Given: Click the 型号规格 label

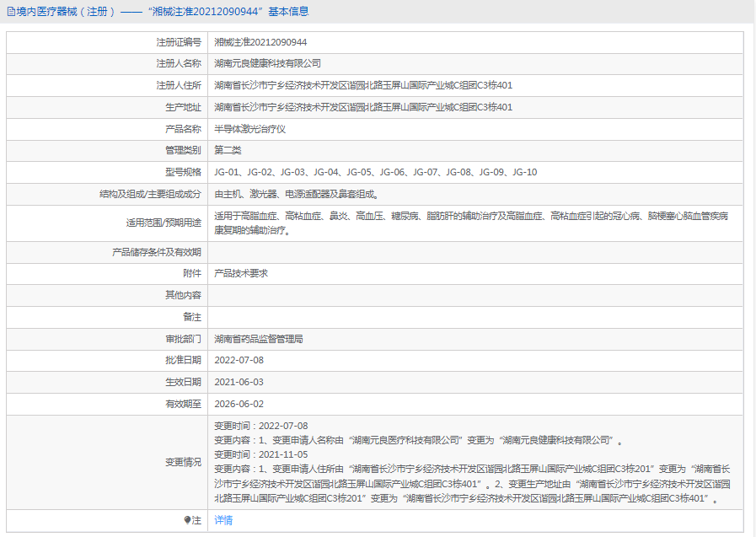Looking at the screenshot, I should [183, 172].
